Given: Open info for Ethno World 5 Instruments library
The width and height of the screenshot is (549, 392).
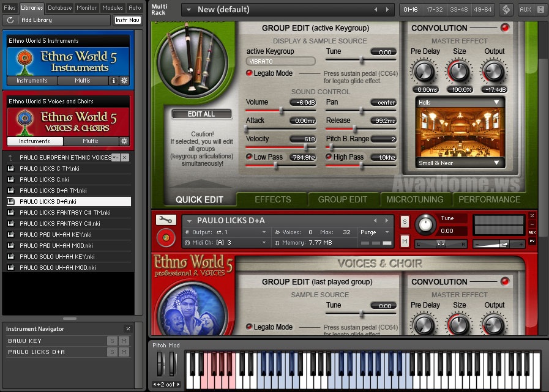Looking at the screenshot, I should pos(113,81).
